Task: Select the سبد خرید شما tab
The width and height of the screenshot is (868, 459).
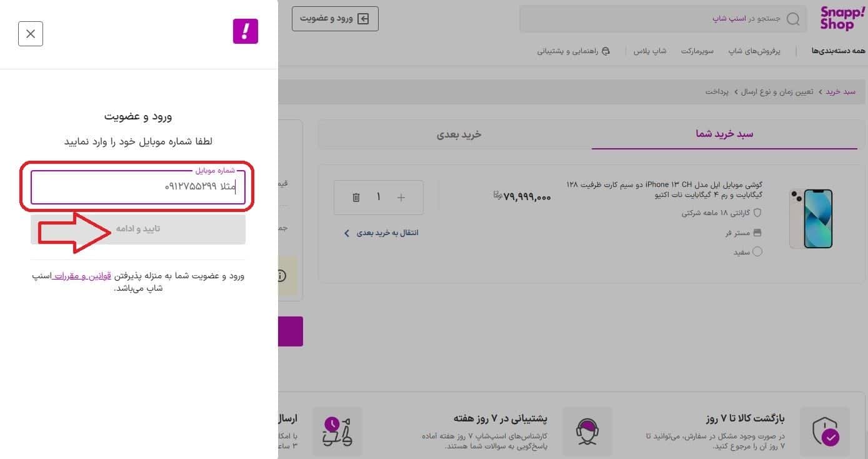Action: (723, 133)
